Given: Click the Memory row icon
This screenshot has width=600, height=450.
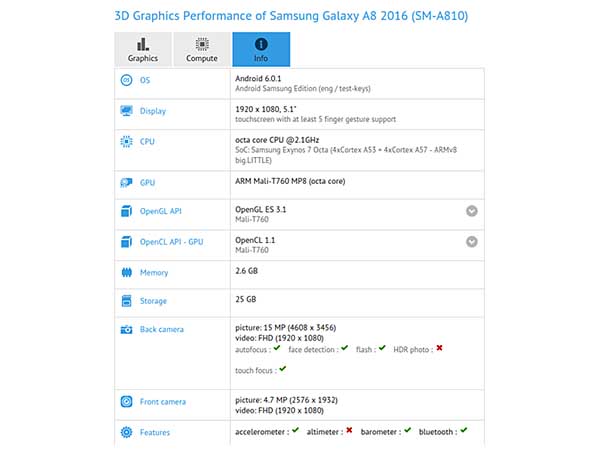Looking at the screenshot, I should tap(126, 272).
